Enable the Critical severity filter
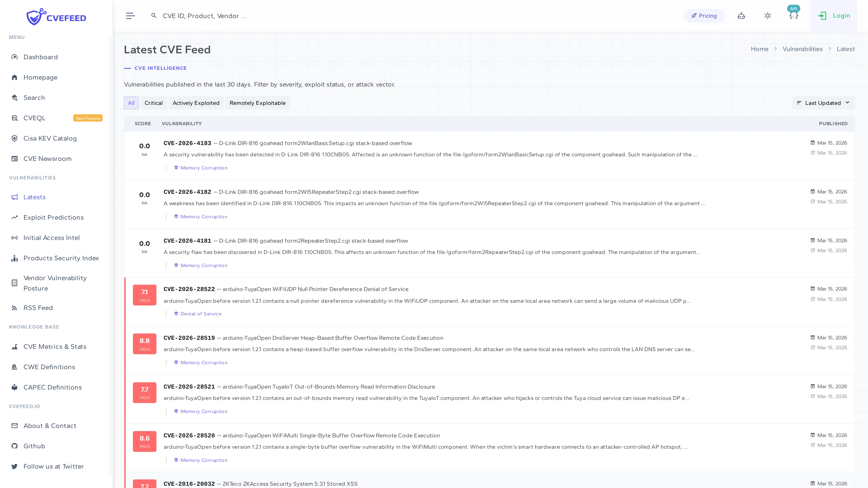 (154, 103)
